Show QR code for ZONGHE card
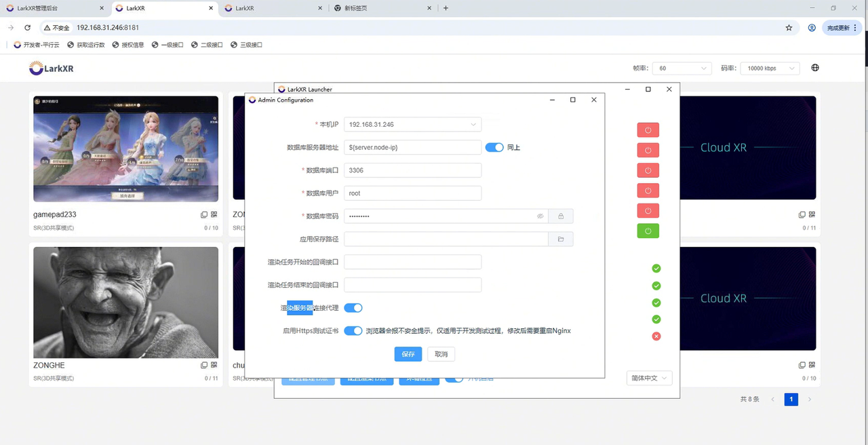The height and width of the screenshot is (445, 868). [x=214, y=365]
